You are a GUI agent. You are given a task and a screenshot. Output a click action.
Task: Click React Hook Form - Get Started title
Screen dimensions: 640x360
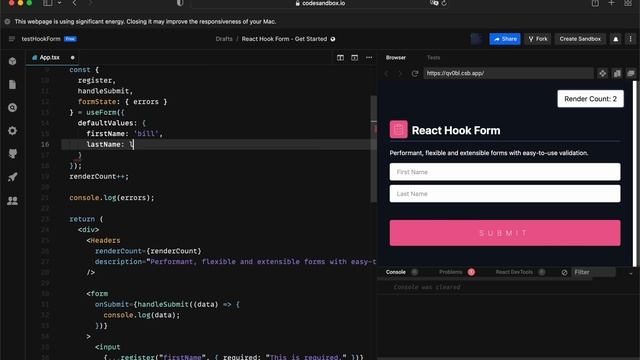[284, 39]
